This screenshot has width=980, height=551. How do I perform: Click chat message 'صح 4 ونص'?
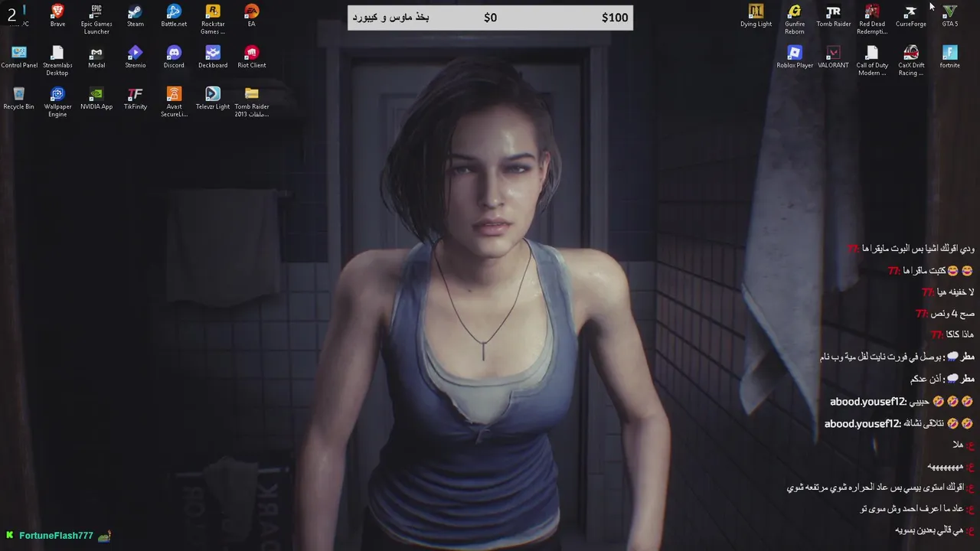tap(945, 314)
